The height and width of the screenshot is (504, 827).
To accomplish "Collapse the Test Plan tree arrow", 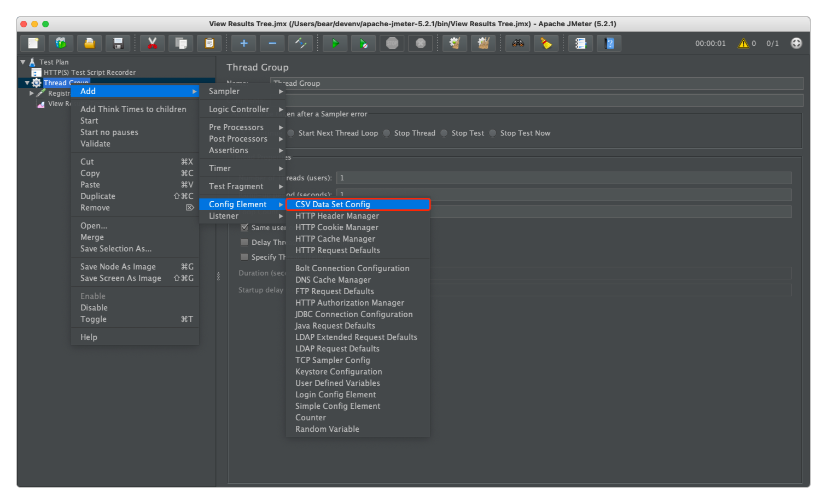I will (x=23, y=62).
